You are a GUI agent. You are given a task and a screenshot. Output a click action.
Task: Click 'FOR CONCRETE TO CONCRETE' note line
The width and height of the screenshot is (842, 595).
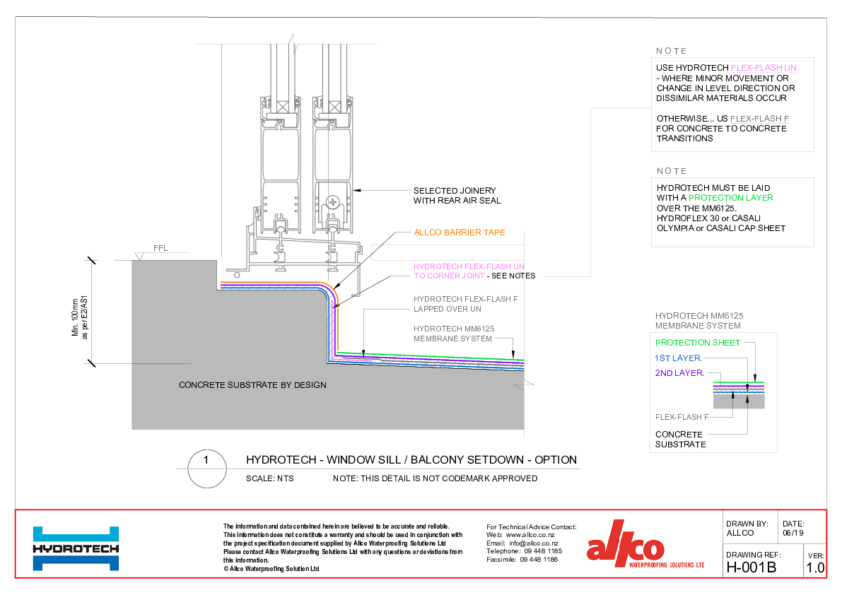click(x=721, y=129)
